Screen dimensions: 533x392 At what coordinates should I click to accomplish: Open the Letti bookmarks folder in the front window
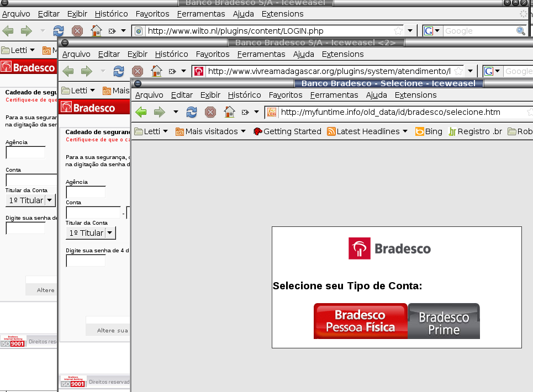coord(151,131)
